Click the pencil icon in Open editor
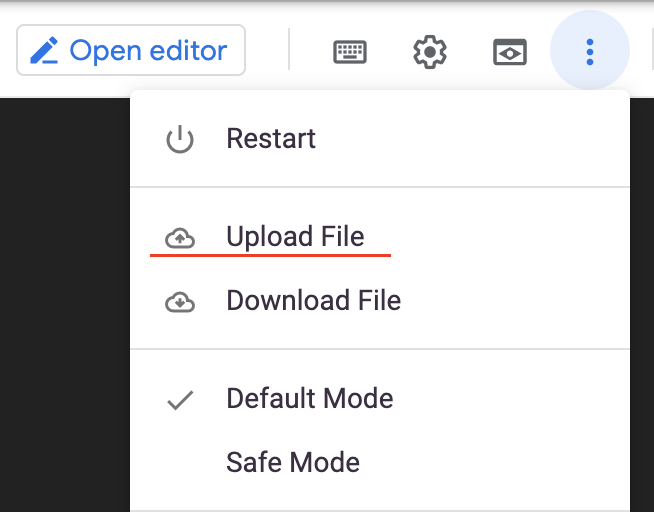Screen dimensions: 654x512 (x=44, y=51)
